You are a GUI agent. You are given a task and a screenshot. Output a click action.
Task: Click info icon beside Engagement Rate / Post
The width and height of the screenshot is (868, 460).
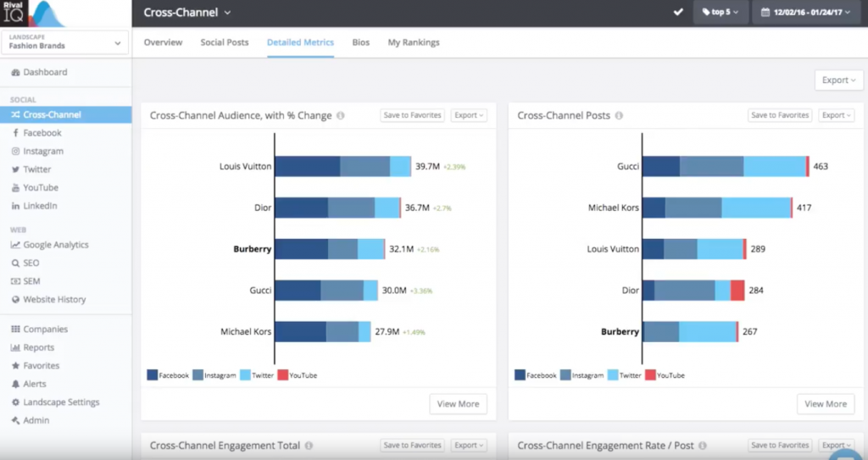(703, 446)
